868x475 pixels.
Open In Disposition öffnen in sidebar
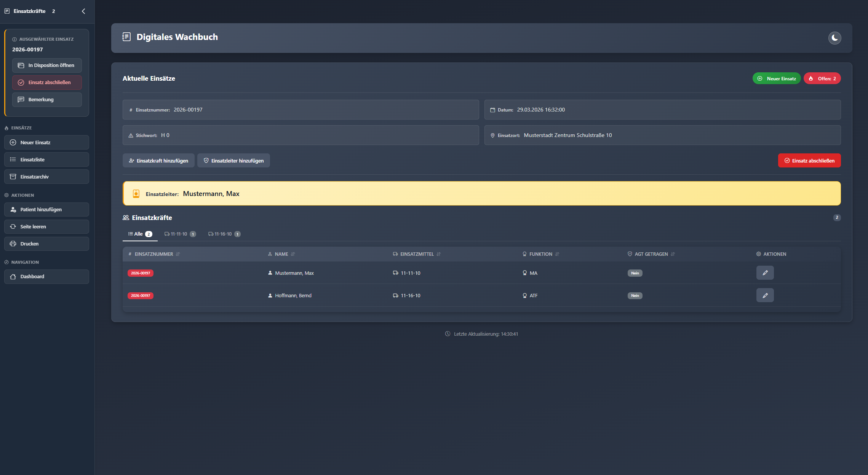[x=47, y=65]
